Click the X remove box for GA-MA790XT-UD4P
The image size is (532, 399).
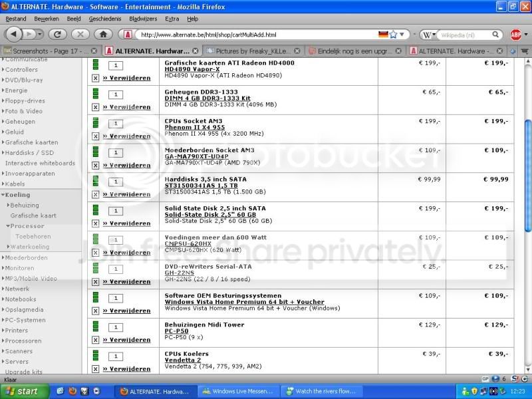(95, 166)
